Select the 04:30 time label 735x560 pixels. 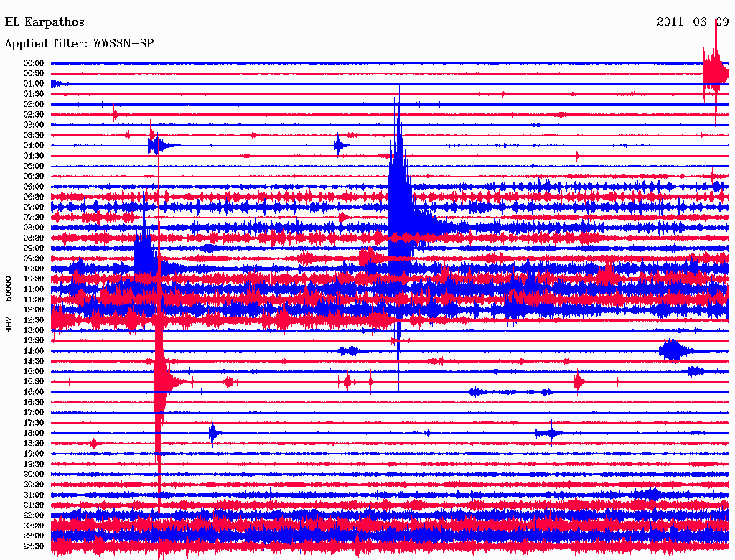(x=33, y=156)
